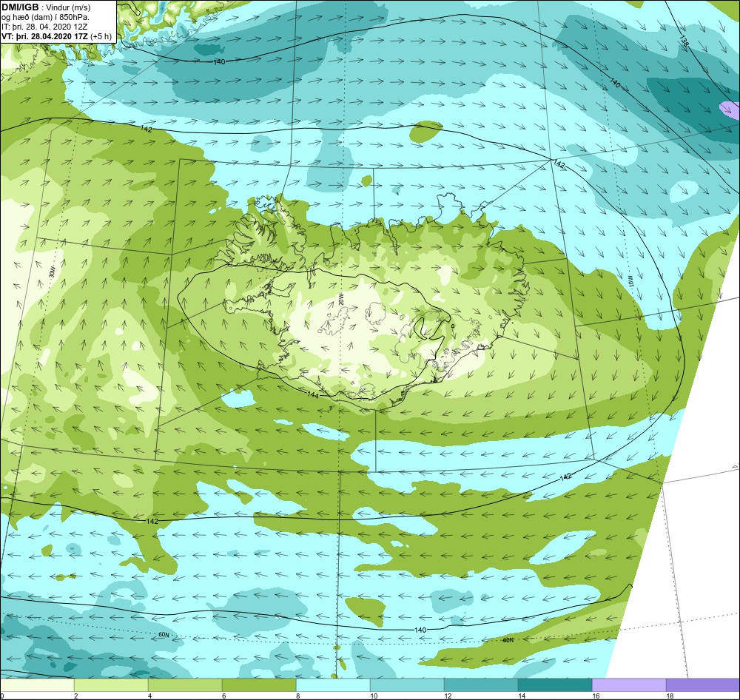The image size is (740, 700).
Task: Click the "30W" longitude label
Action: pos(52,272)
